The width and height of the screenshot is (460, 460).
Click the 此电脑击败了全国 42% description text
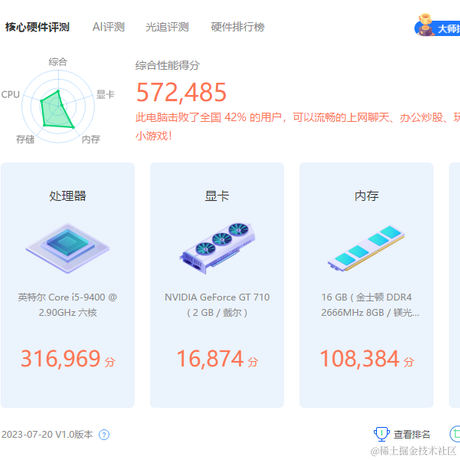coord(298,126)
